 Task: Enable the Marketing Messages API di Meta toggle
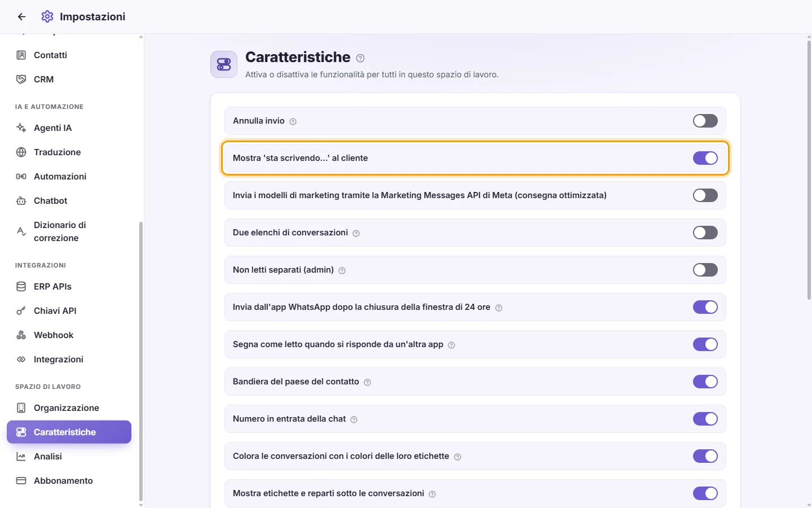click(705, 195)
